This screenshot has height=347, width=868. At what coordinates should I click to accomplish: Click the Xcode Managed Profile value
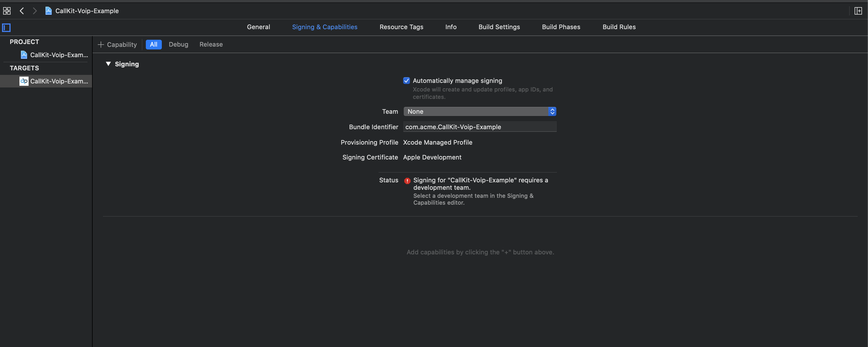coord(437,142)
